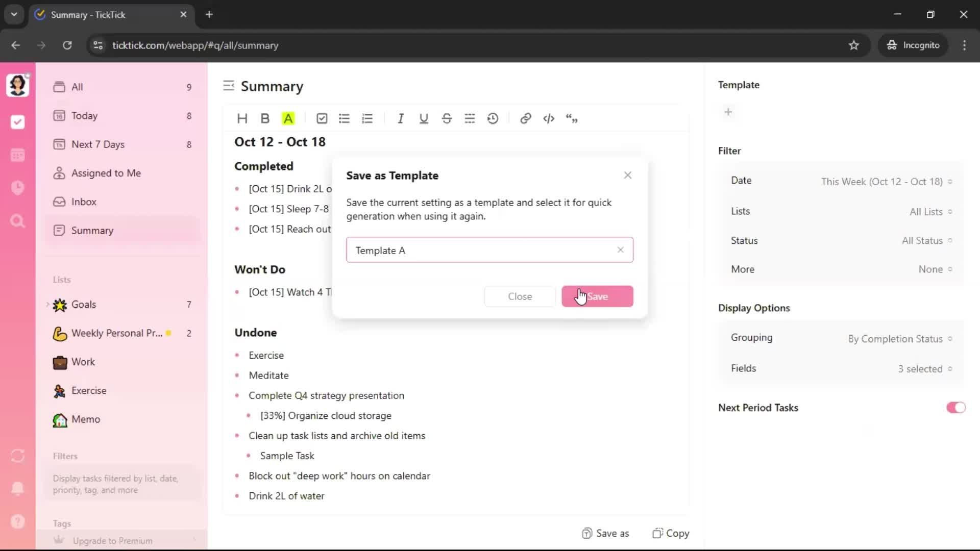Open the calendar view sidebar icon

(18, 155)
